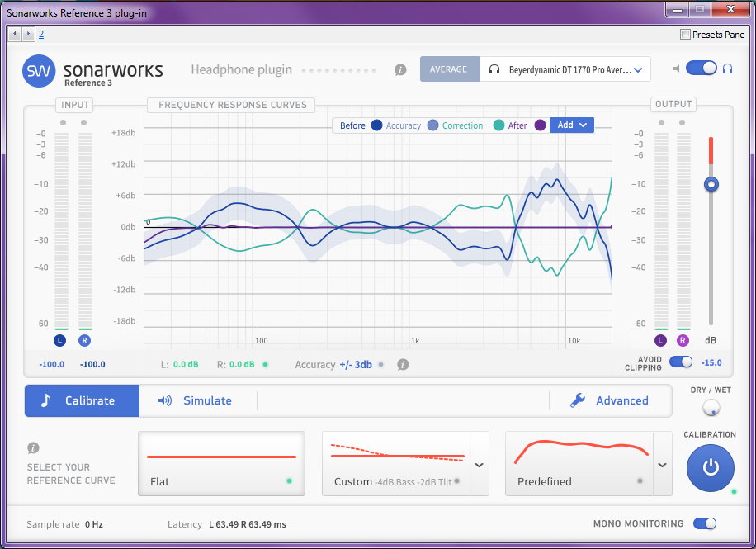Click the blue headphone icon at top right
Image resolution: width=756 pixels, height=549 pixels.
[x=728, y=69]
